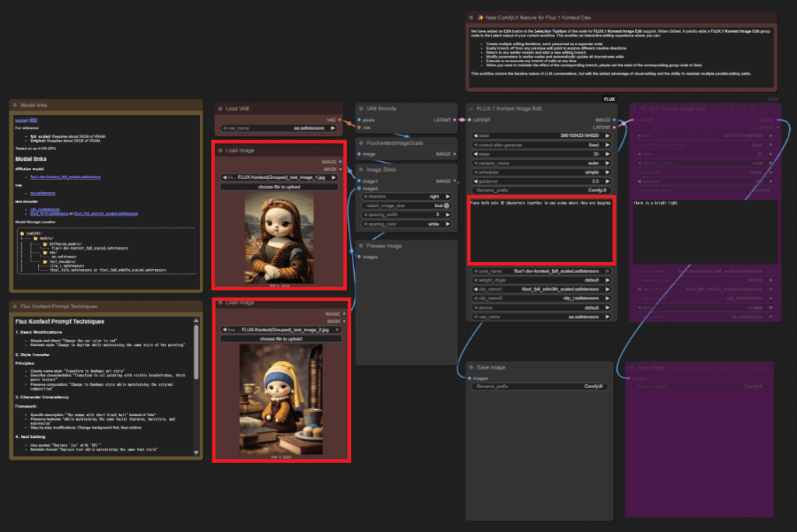797x532 pixels.
Task: Open the scheduler dropdown in gray Kontext node
Action: 542,172
